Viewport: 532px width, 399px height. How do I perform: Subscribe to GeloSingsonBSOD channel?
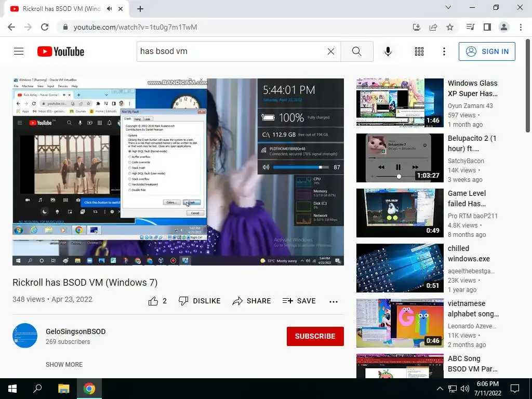pyautogui.click(x=315, y=336)
